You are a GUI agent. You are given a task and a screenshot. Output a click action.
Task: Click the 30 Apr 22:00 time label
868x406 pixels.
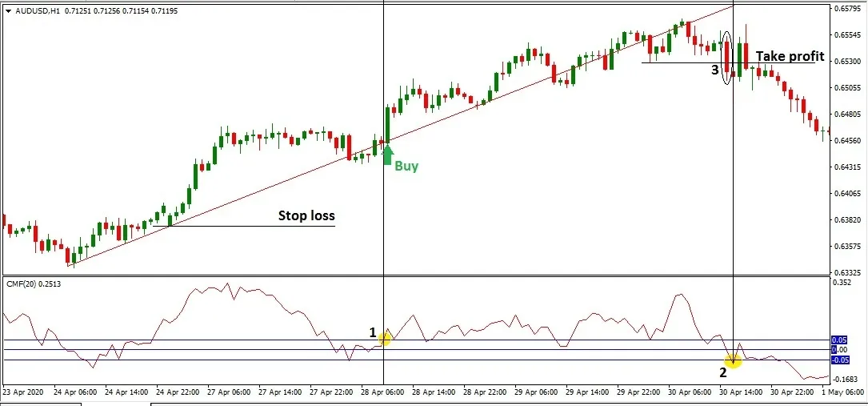(793, 392)
